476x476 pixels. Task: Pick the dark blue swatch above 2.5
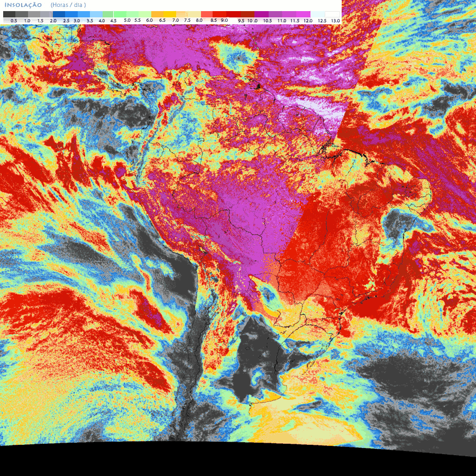[59, 14]
